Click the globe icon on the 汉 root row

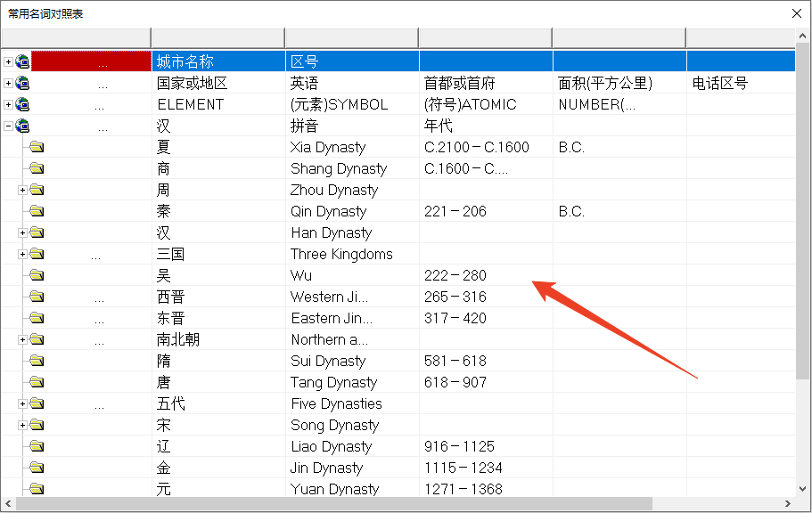pyautogui.click(x=21, y=126)
